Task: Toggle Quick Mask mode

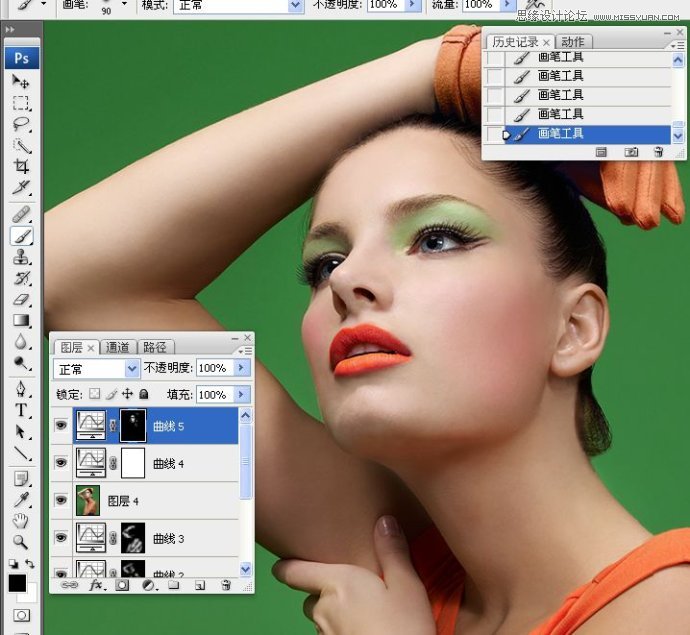Action: [x=21, y=615]
